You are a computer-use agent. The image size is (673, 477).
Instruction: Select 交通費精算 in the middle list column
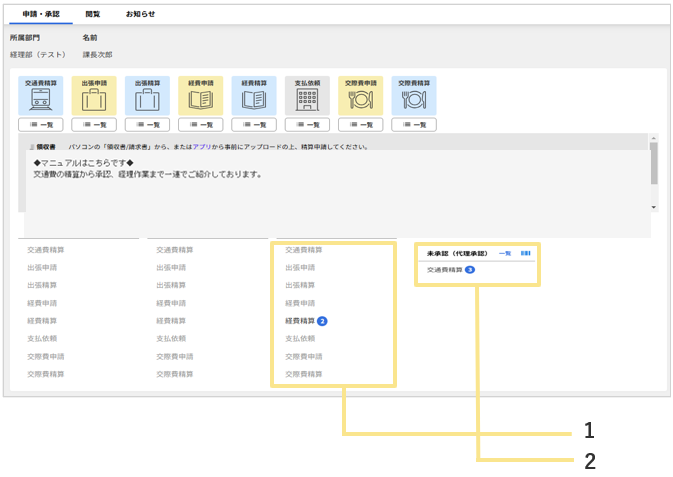coord(175,249)
